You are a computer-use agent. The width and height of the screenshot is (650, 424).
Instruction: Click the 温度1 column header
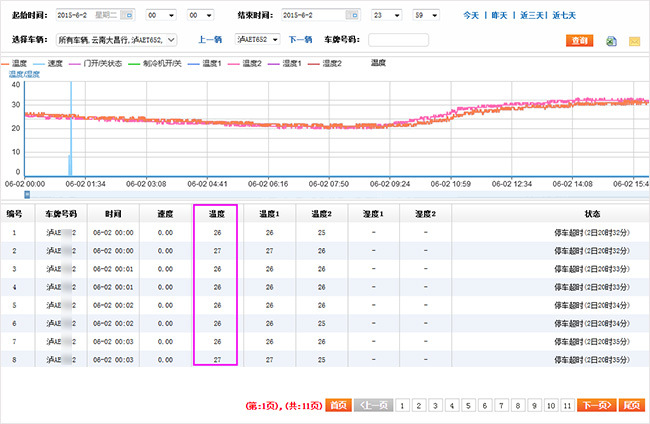pyautogui.click(x=269, y=214)
